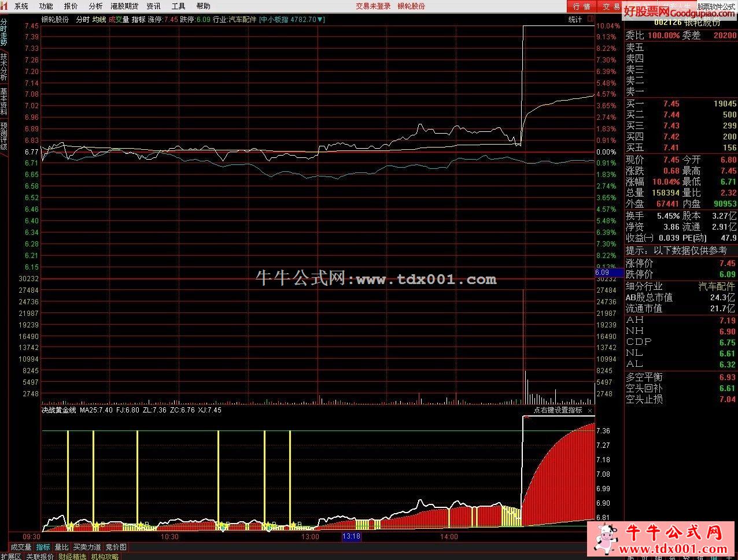Open the 扩展区 tab
Viewport: 738px width, 560px height.
(11, 557)
